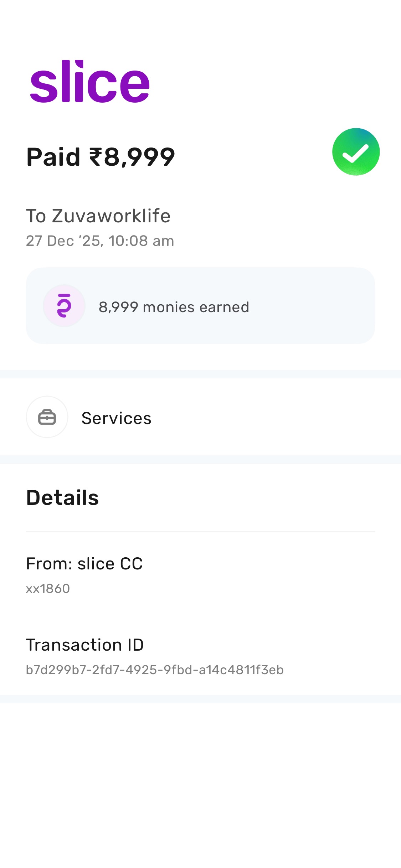Tap the purple slice logo

(89, 82)
